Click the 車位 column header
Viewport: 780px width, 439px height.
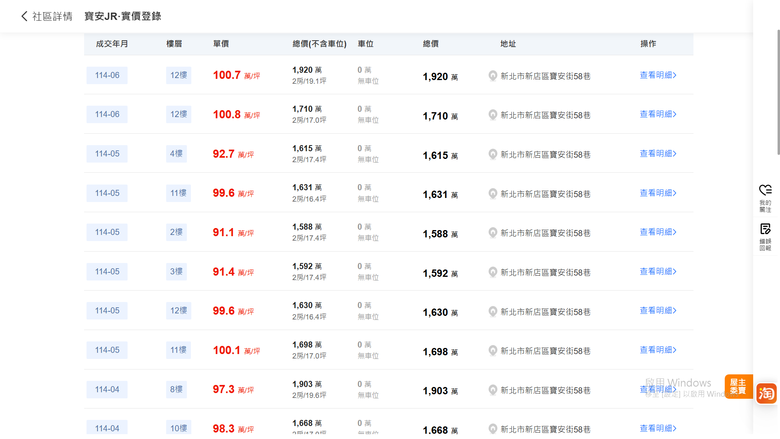(x=366, y=44)
